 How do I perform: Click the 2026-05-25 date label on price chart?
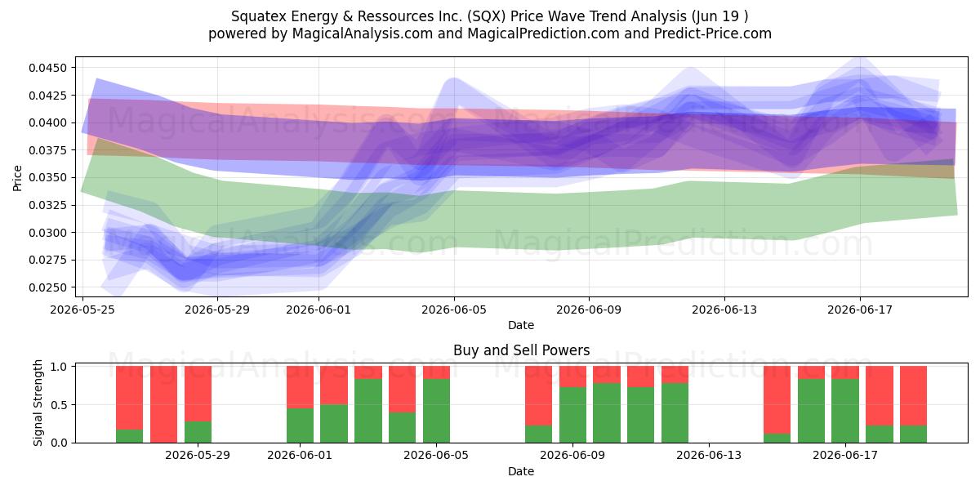[82, 310]
